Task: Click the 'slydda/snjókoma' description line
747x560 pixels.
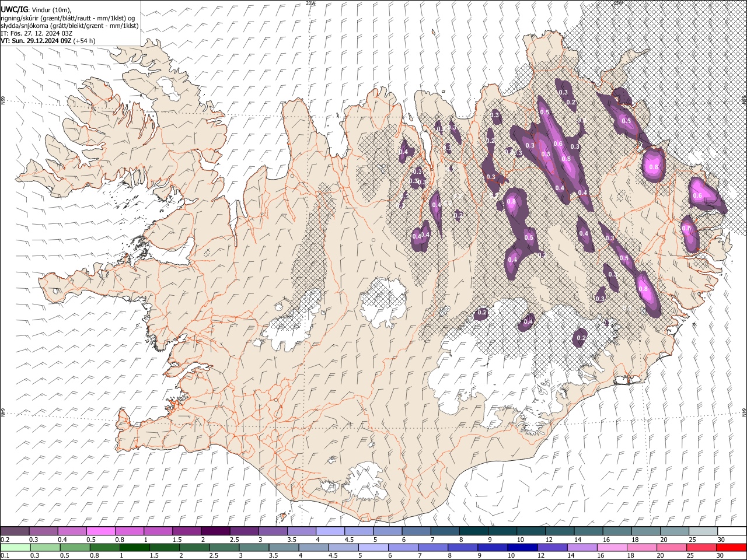Action: 69,26
